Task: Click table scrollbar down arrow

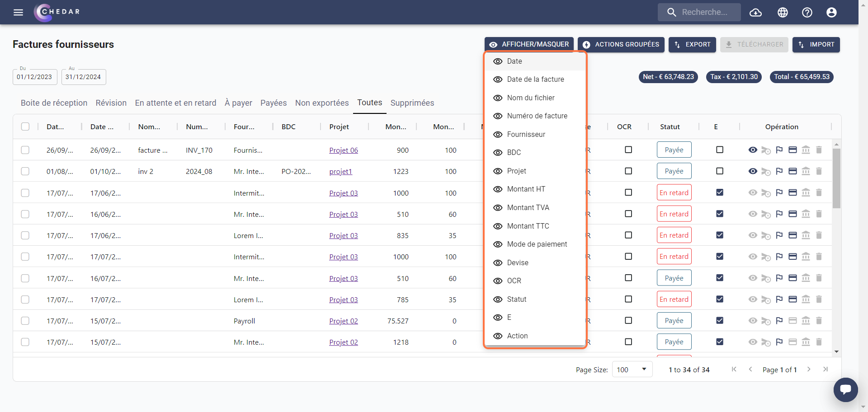Action: 837,351
